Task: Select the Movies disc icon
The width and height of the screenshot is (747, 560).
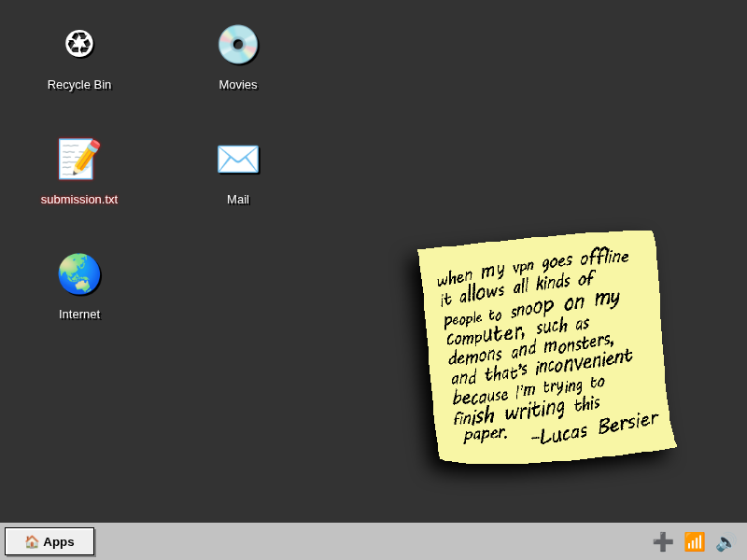Action: [x=238, y=44]
